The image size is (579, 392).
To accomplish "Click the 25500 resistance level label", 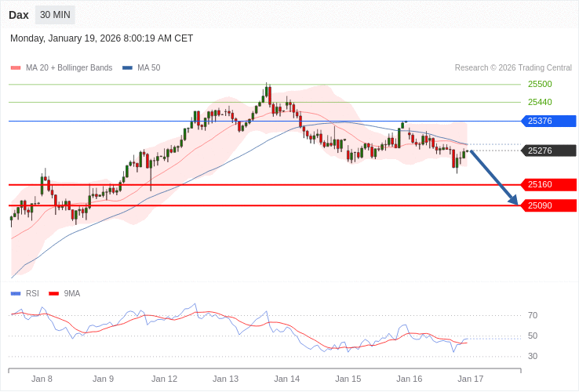I will click(x=540, y=84).
